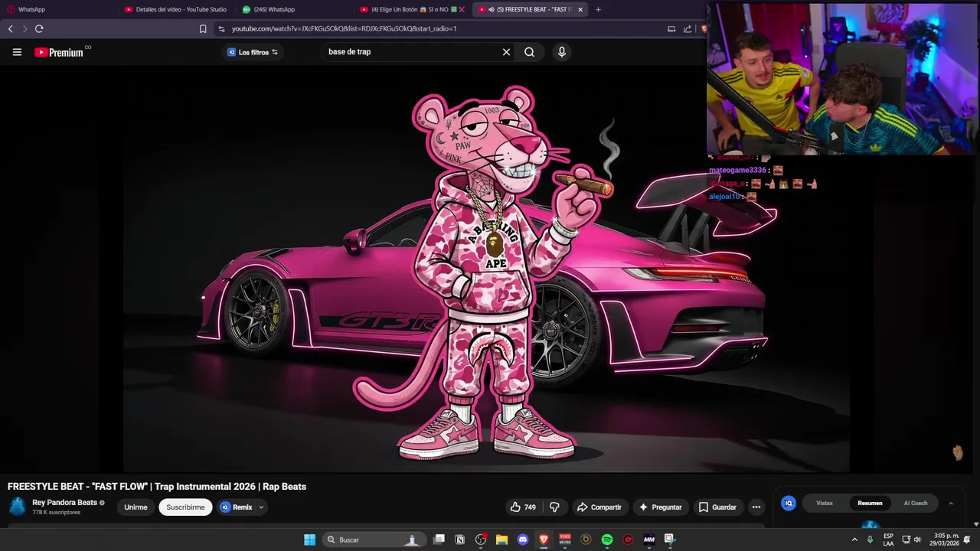Start voice search with the microphone
Screen dimensions: 980x551
click(x=562, y=52)
